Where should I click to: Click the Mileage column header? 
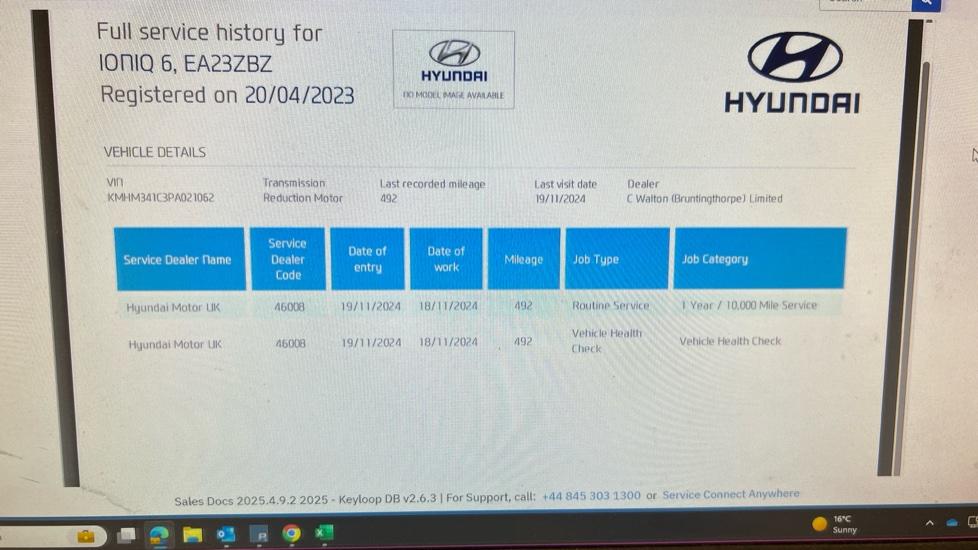click(x=524, y=259)
